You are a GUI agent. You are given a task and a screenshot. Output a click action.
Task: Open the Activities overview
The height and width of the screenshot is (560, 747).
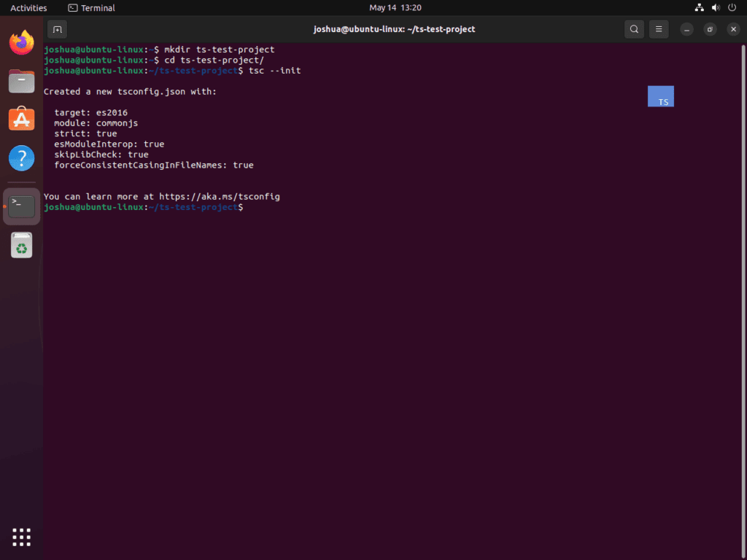pos(28,7)
